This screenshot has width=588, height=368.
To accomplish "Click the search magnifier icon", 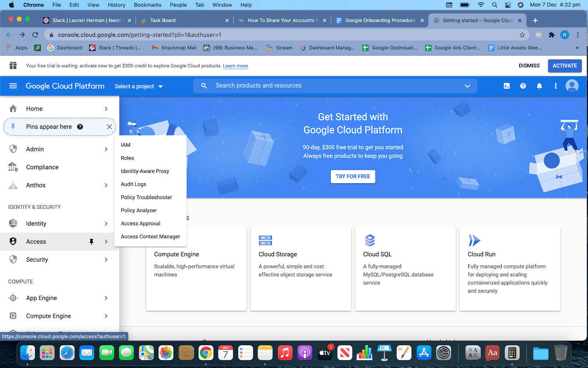I will [204, 86].
